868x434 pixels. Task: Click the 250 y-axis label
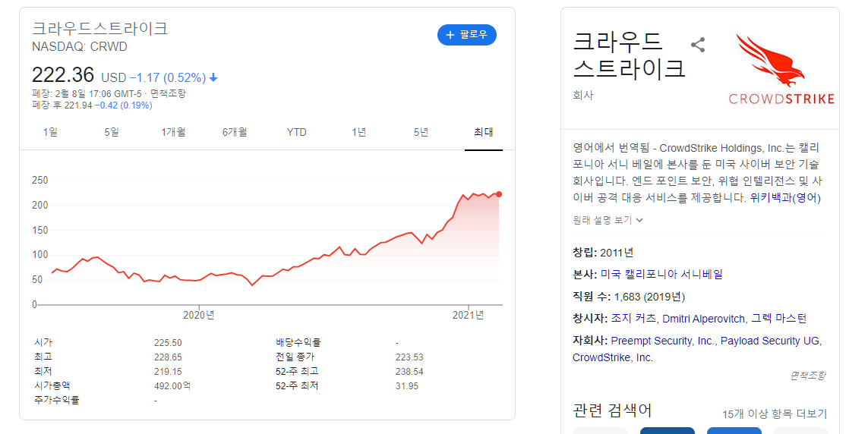[39, 181]
